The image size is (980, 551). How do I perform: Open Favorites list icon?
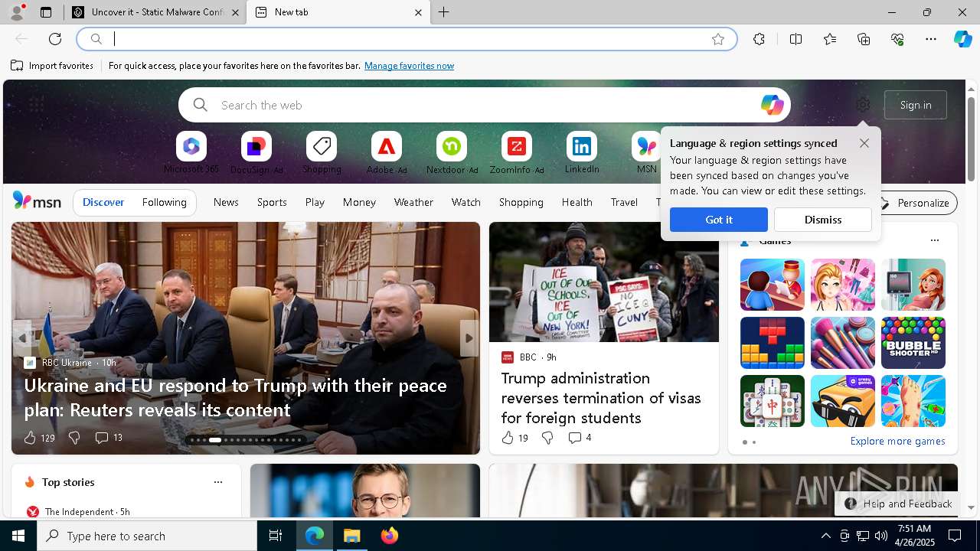point(830,39)
